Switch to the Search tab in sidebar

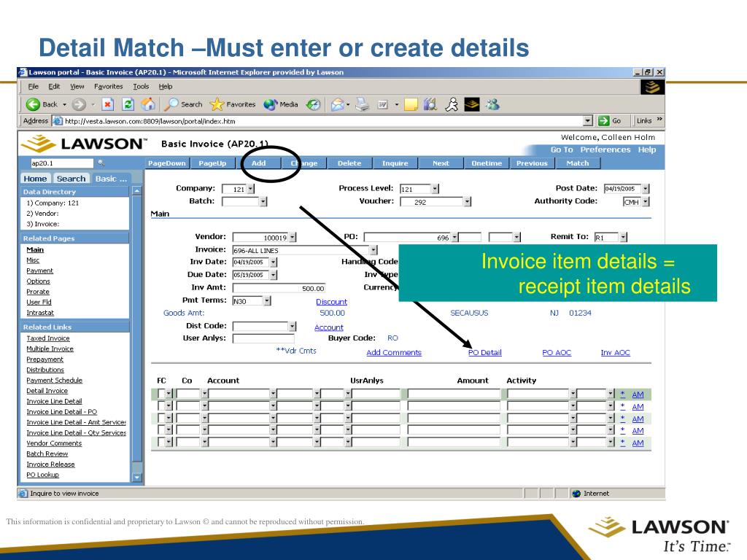click(x=71, y=179)
